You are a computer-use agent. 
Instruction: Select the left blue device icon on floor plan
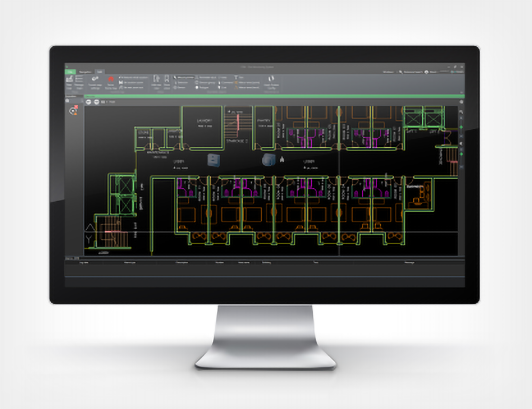214,160
